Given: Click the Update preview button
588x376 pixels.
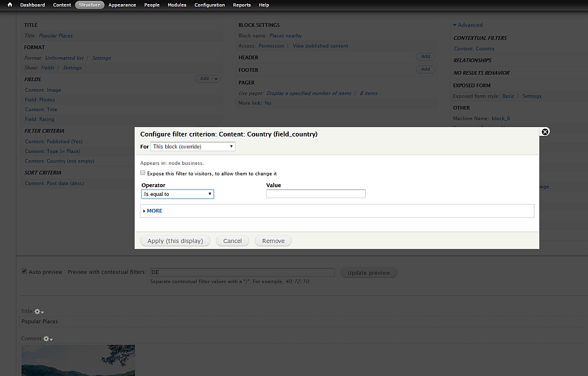Looking at the screenshot, I should (x=369, y=272).
